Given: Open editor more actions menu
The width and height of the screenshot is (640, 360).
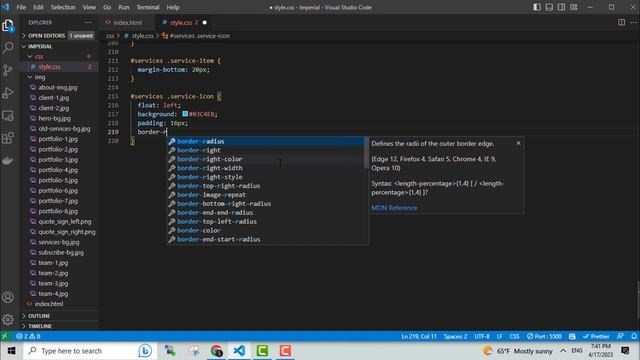Looking at the screenshot, I should (633, 22).
